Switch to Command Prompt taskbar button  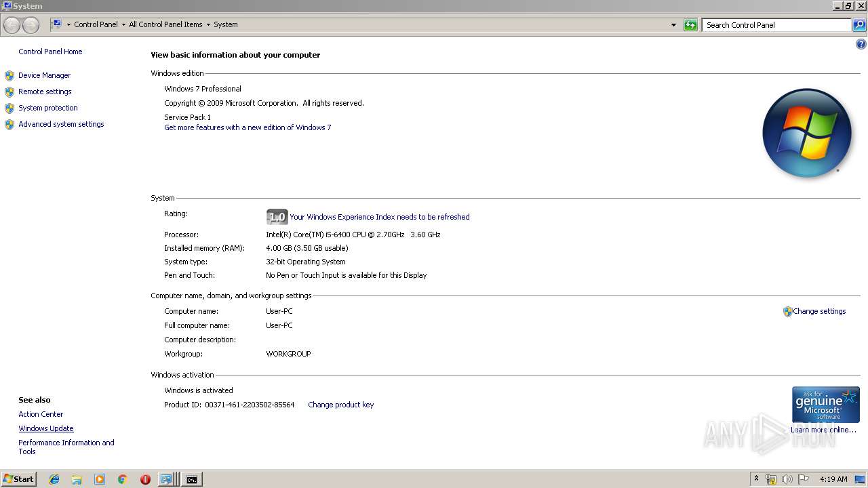193,479
